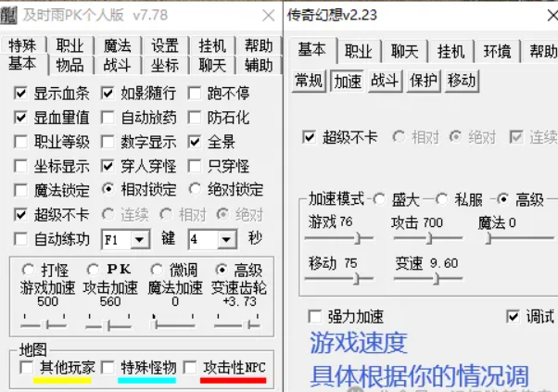Select the 坐标 tab in 及时雨PK
The image size is (558, 392).
point(165,66)
